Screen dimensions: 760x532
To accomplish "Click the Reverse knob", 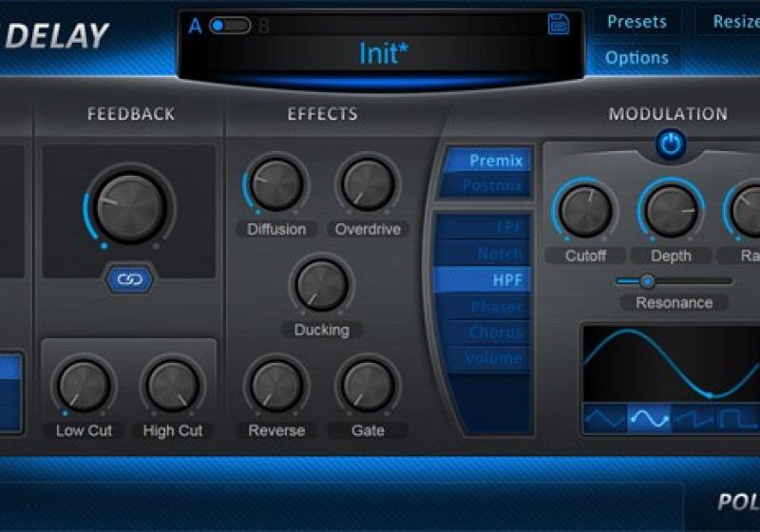I will tap(276, 386).
